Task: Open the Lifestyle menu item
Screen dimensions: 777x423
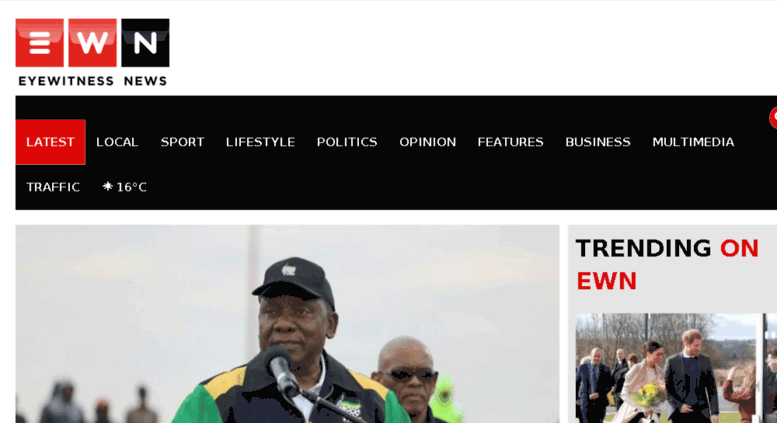Action: click(x=260, y=142)
